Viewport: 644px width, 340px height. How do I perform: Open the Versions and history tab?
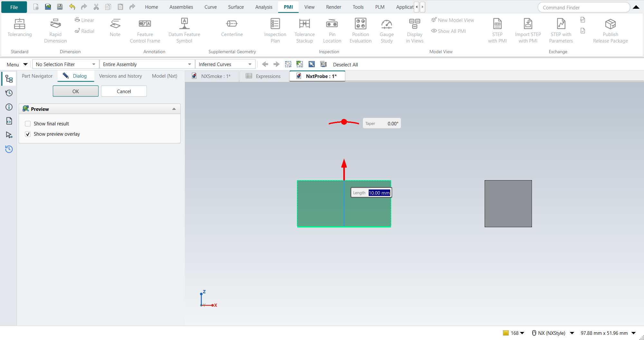coord(120,76)
